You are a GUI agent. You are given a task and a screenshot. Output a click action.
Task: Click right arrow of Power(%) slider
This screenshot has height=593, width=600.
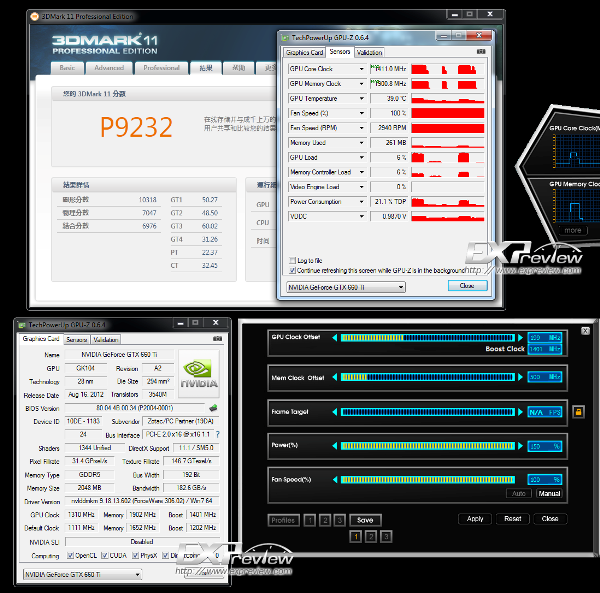coord(520,446)
